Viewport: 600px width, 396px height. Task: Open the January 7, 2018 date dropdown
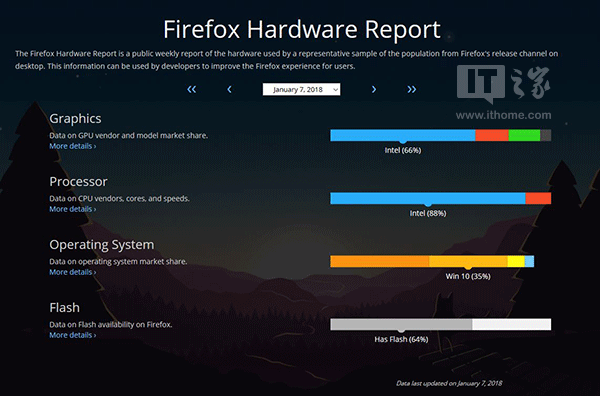click(x=301, y=90)
